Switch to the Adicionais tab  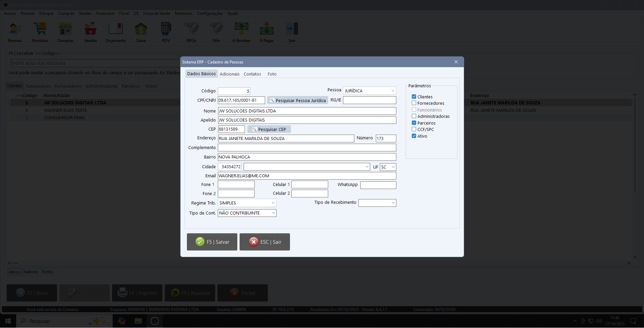(x=230, y=74)
